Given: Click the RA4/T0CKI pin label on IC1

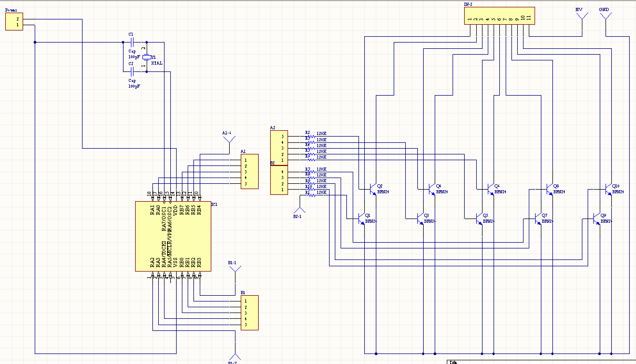Looking at the screenshot, I should tap(165, 255).
